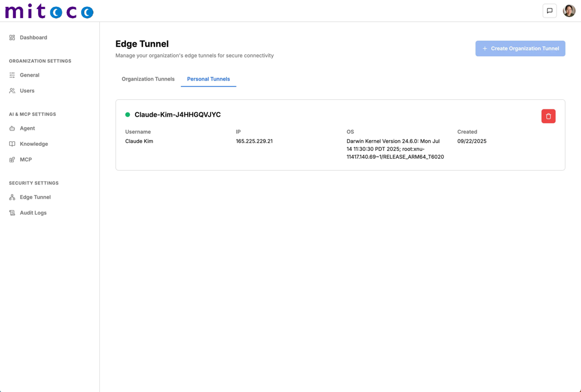The width and height of the screenshot is (581, 392).
Task: Click the Audit Logs scroll icon
Action: (12, 213)
